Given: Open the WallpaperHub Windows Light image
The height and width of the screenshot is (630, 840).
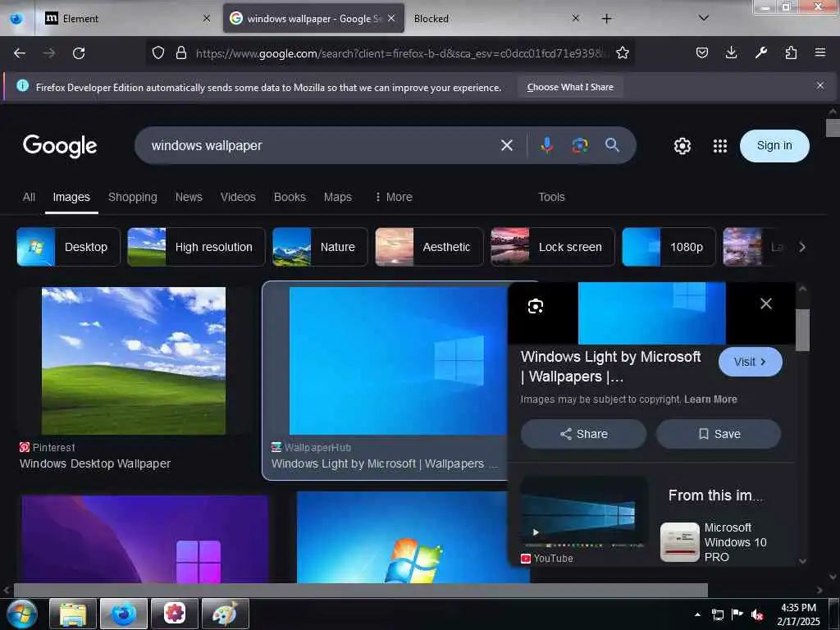Looking at the screenshot, I should point(398,361).
